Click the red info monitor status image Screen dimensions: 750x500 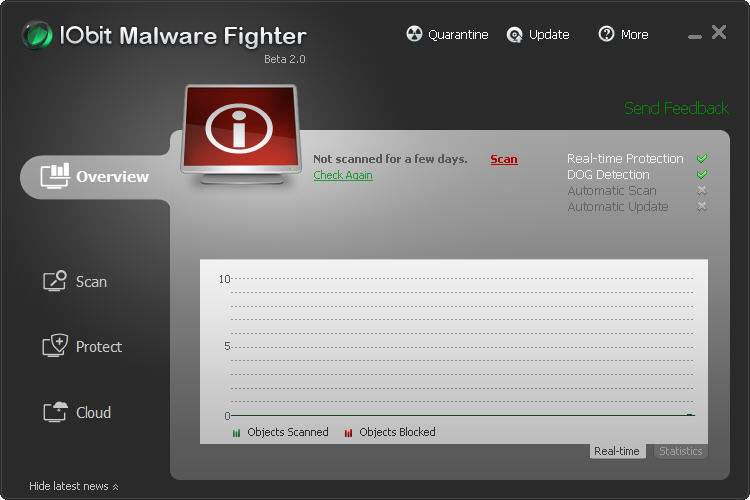241,130
